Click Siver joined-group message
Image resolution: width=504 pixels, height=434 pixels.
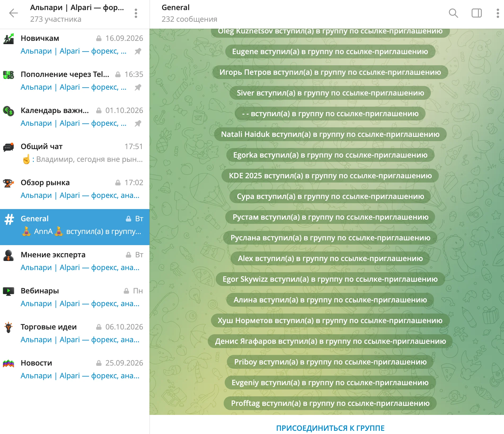(330, 93)
